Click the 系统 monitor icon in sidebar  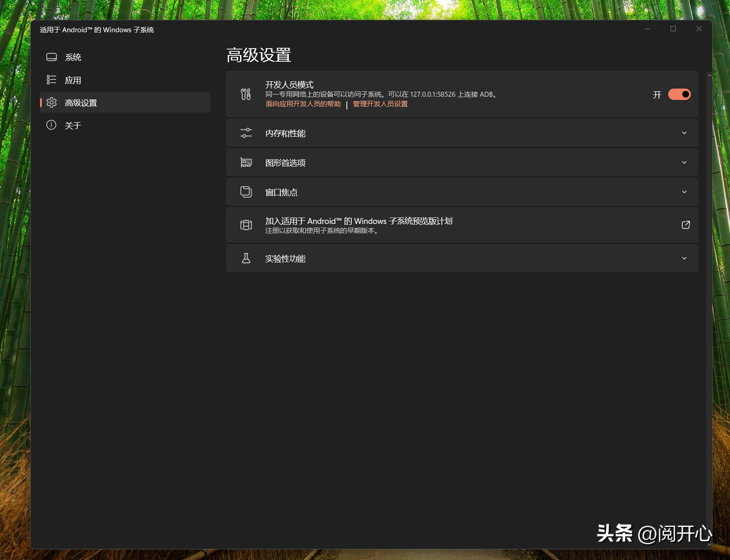point(51,57)
